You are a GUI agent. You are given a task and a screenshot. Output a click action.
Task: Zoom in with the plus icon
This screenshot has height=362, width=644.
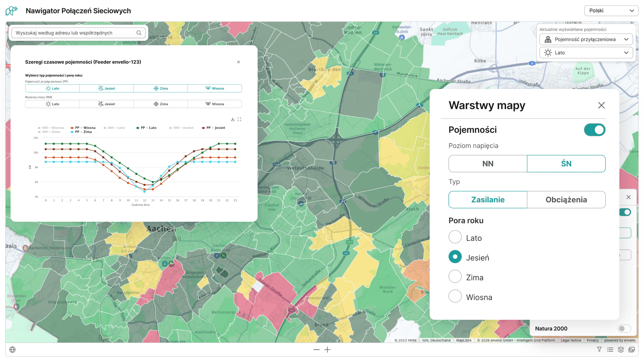[x=327, y=349]
